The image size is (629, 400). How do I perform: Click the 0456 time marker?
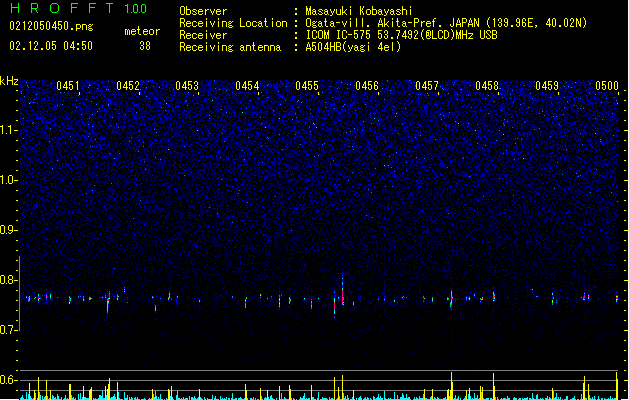coord(367,85)
